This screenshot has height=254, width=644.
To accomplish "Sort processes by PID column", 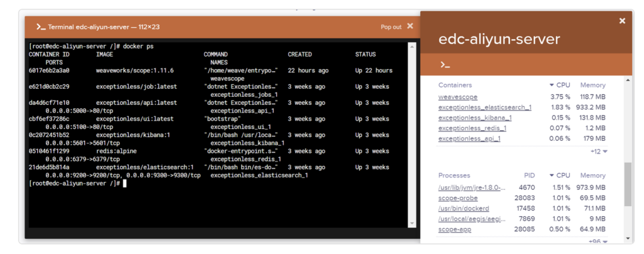I will coord(530,175).
